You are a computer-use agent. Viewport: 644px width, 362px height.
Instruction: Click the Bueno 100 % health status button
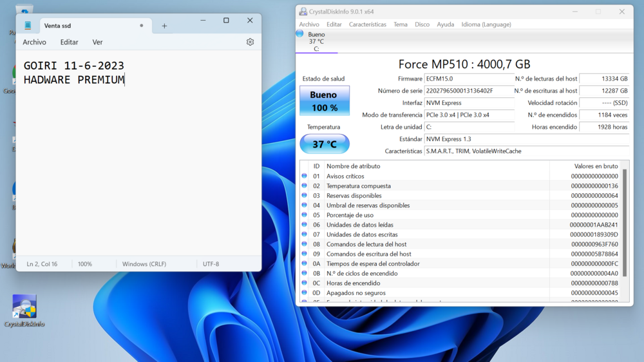point(325,100)
